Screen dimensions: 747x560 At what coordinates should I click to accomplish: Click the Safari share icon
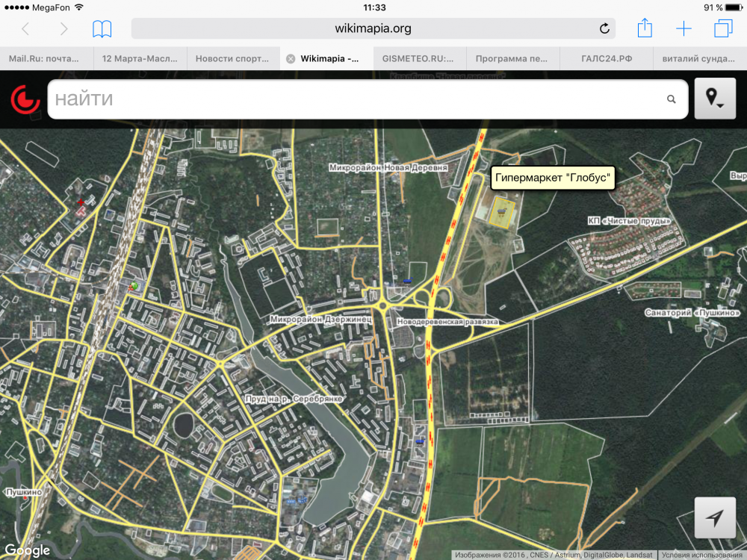(x=645, y=29)
